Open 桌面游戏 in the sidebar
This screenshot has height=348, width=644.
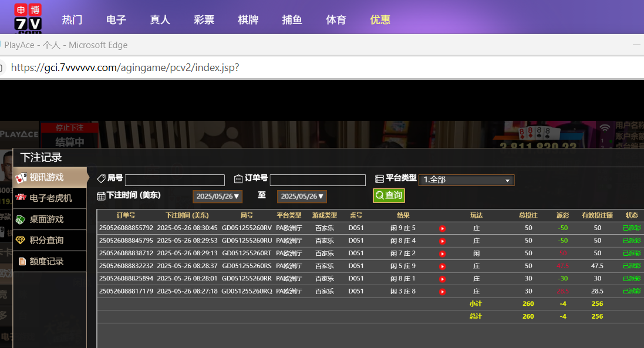point(49,219)
